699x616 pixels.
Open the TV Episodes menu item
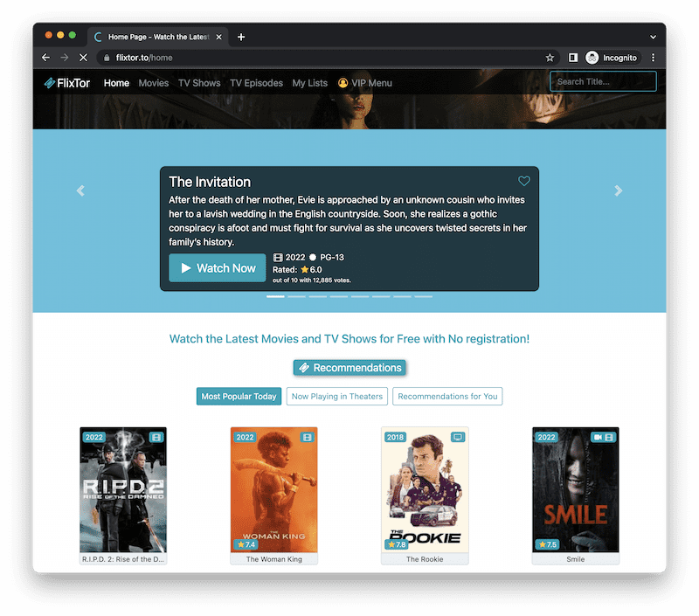(x=256, y=83)
